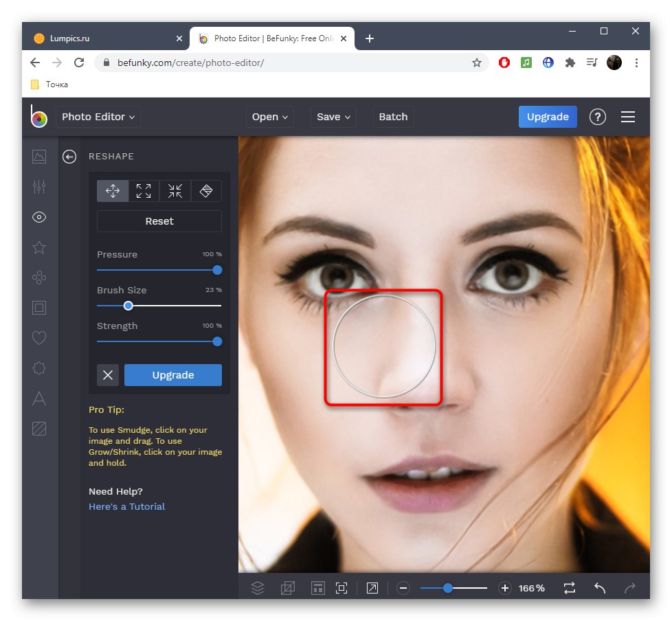Click the zoom in plus button
Screen dimensions: 672x621
pos(505,588)
